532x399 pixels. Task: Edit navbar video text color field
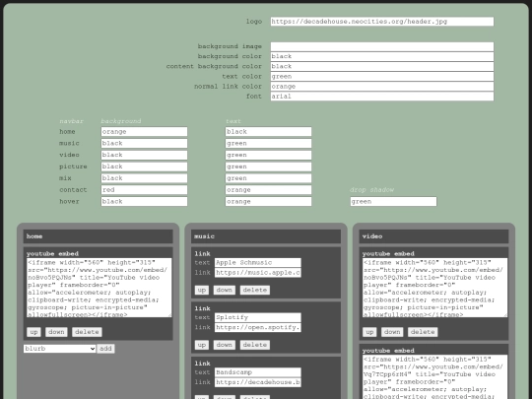pyautogui.click(x=268, y=155)
